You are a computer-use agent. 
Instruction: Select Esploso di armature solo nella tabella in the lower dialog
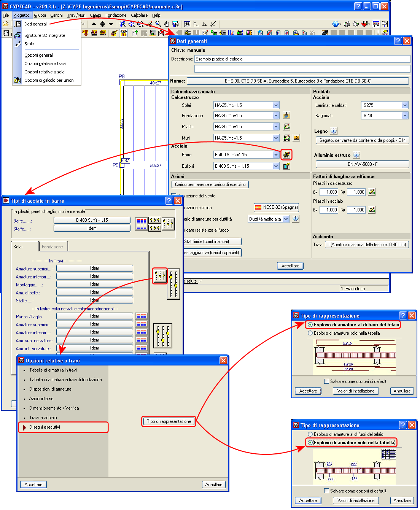point(351,443)
